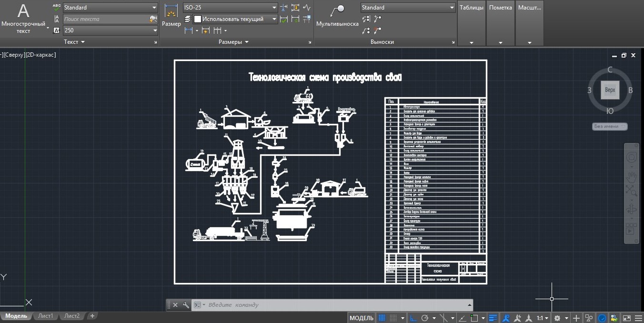The width and height of the screenshot is (644, 323).
Task: Click the jogged linear dimension icon
Action: [307, 8]
